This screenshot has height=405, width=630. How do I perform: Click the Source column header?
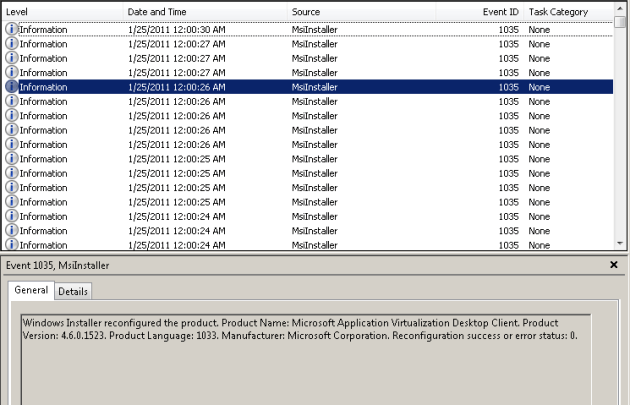click(x=362, y=12)
